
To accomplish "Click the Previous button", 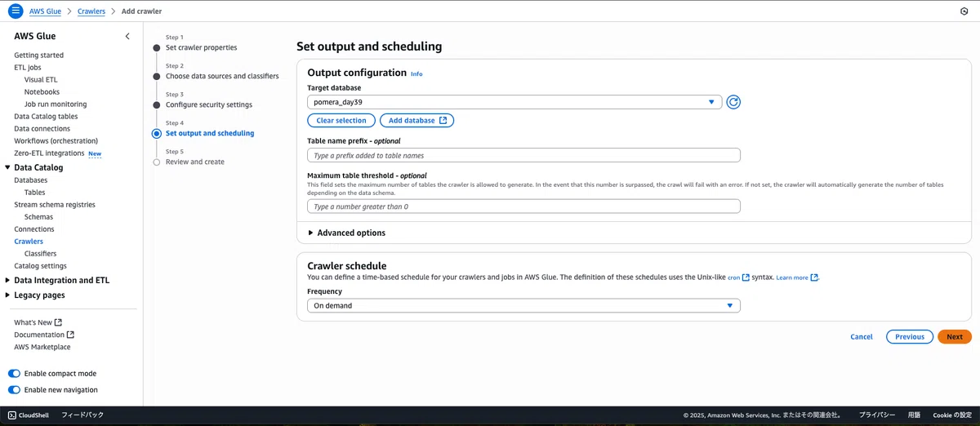I will (x=910, y=337).
